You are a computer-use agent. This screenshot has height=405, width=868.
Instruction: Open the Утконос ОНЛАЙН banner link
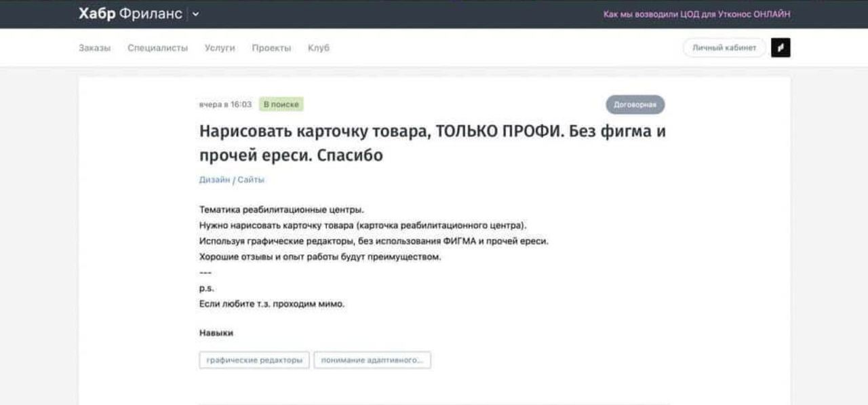697,14
